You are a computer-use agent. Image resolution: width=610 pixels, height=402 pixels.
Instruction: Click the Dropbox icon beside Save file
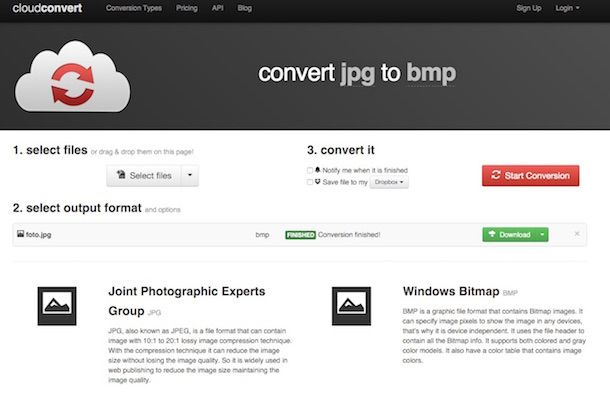pos(317,182)
